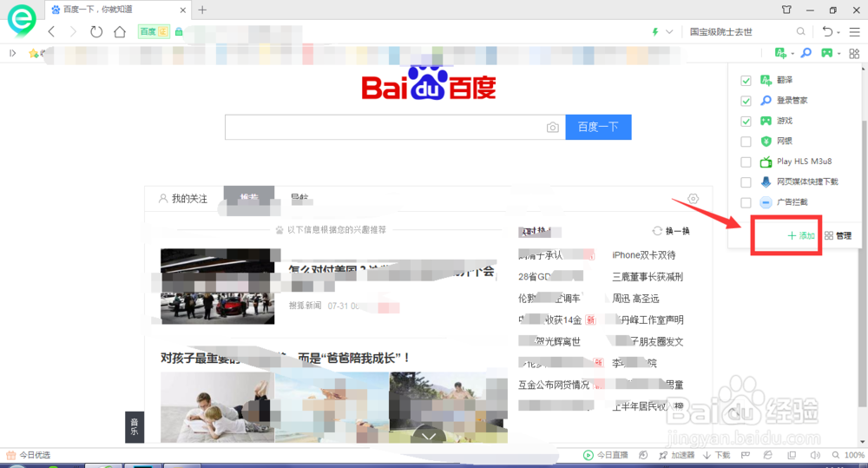This screenshot has height=468, width=868.
Task: Click the 添加 add extension button
Action: pos(801,236)
